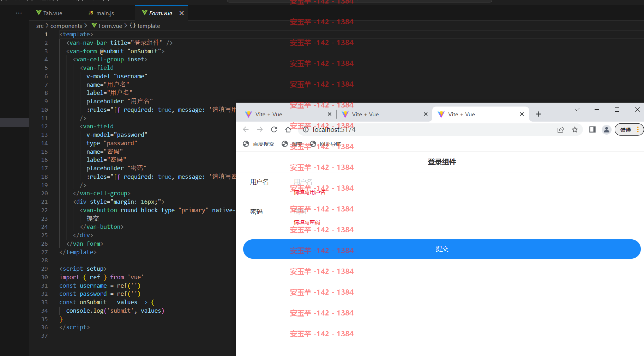
Task: Open the editor more actions ellipsis
Action: (19, 13)
